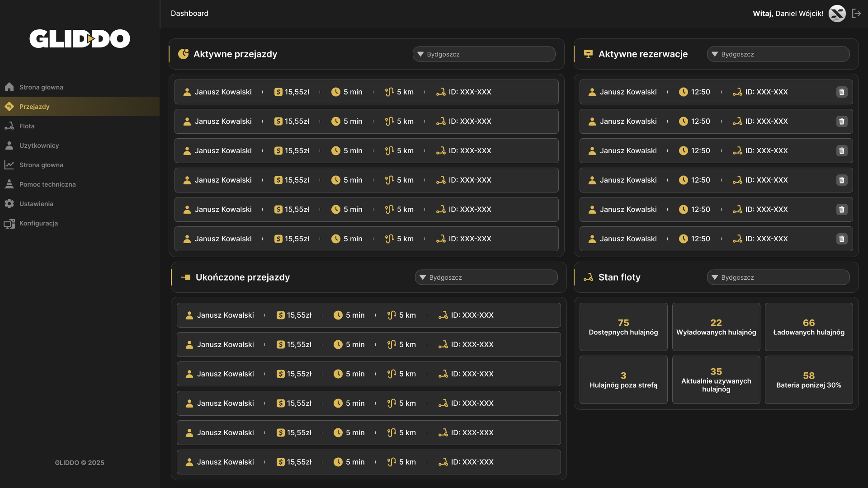Image resolution: width=868 pixels, height=488 pixels.
Task: Expand Bydgoszcz dropdown in Aktywne rezerwacje
Action: (778, 54)
